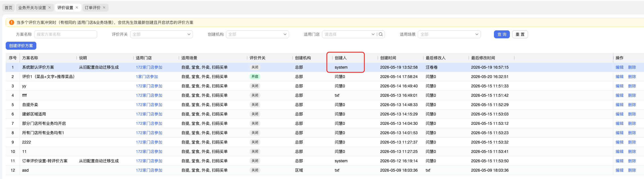Close the 评价设置 tab
Viewport: 644px width, 179px height.
pyautogui.click(x=77, y=8)
